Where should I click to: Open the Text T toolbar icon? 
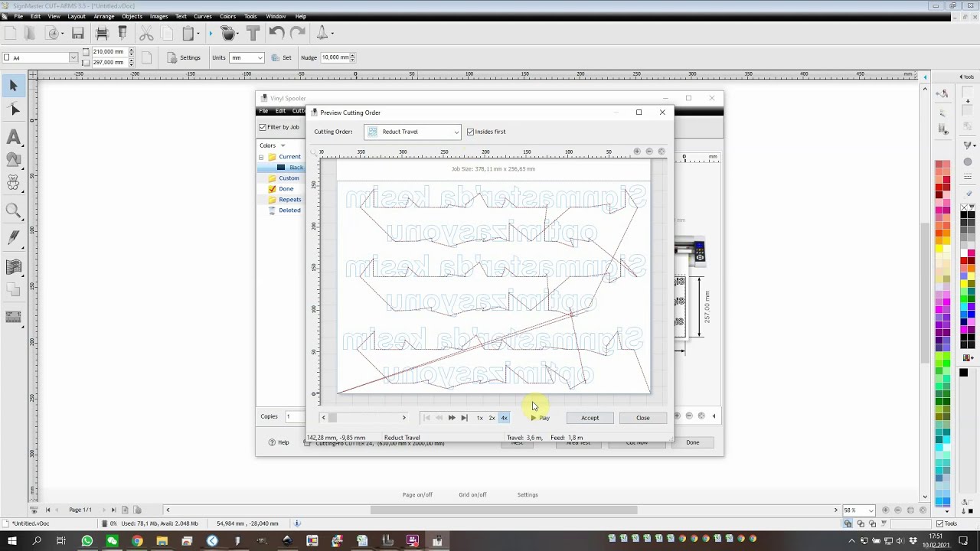point(253,33)
